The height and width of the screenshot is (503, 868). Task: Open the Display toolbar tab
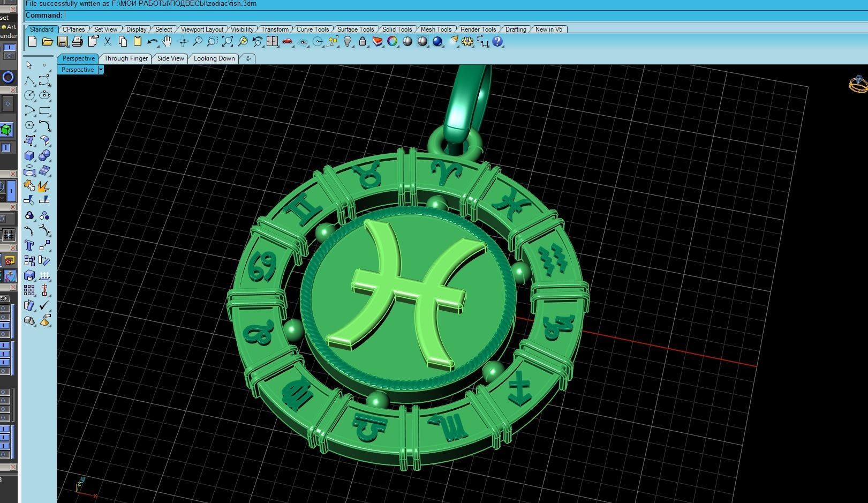coord(136,29)
